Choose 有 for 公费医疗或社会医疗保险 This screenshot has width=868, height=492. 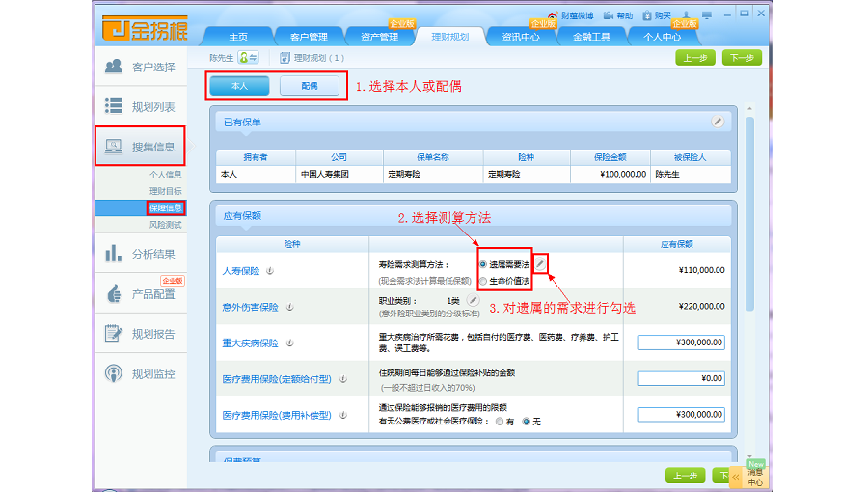(498, 422)
